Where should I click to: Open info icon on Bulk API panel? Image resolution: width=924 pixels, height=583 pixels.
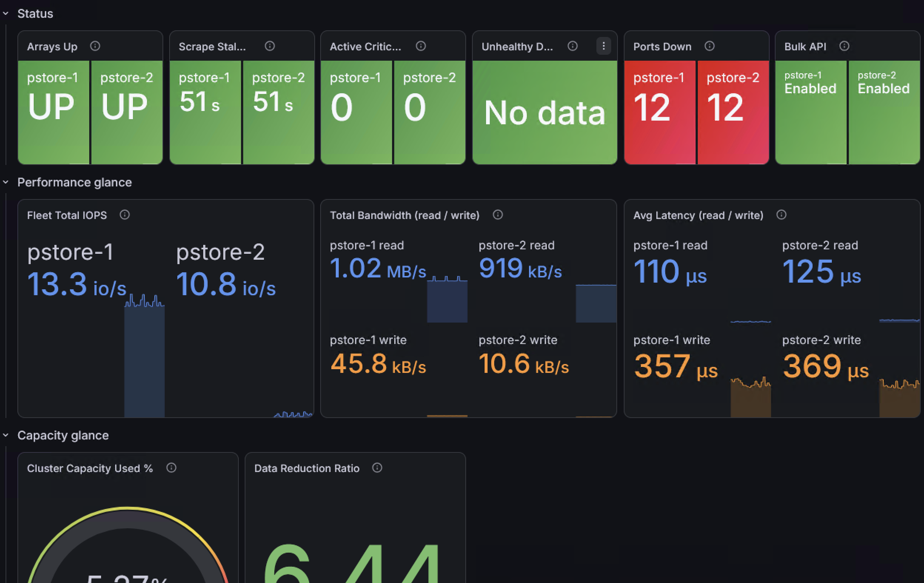(844, 46)
